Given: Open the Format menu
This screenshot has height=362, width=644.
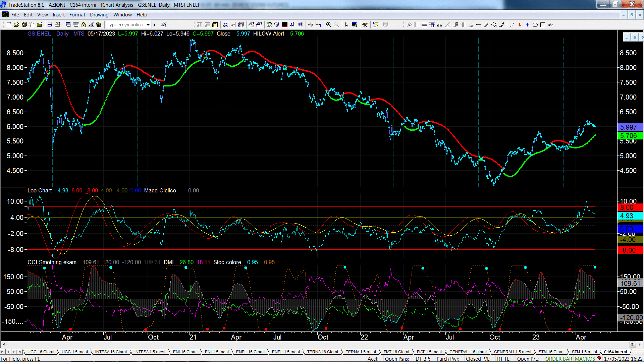Looking at the screenshot, I should 77,14.
